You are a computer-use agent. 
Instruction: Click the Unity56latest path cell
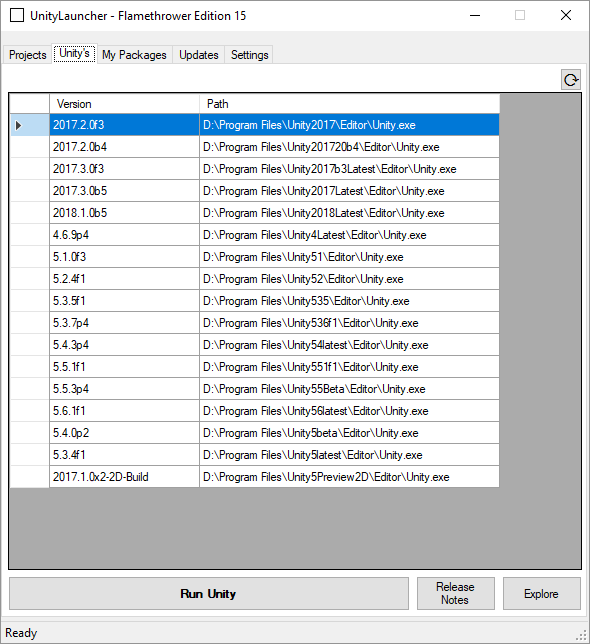[x=349, y=411]
